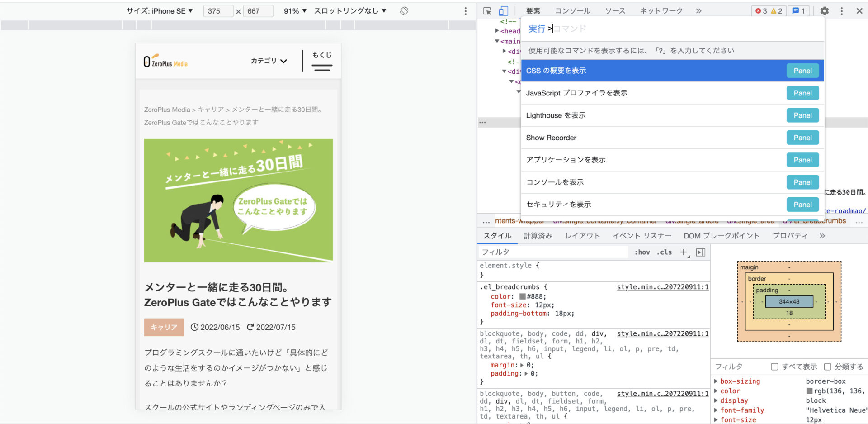
Task: Expand the display computed property
Action: 716,400
